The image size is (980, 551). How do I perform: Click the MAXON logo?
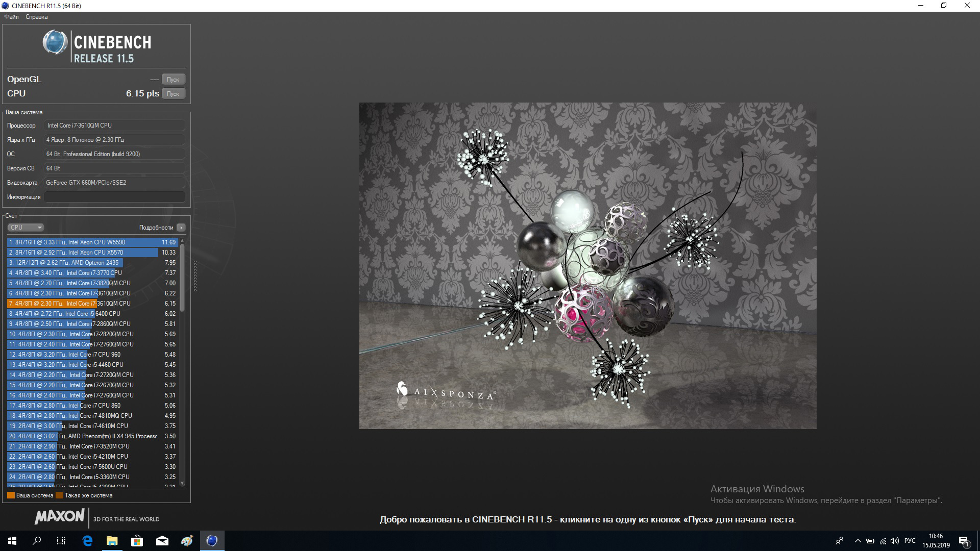coord(59,517)
